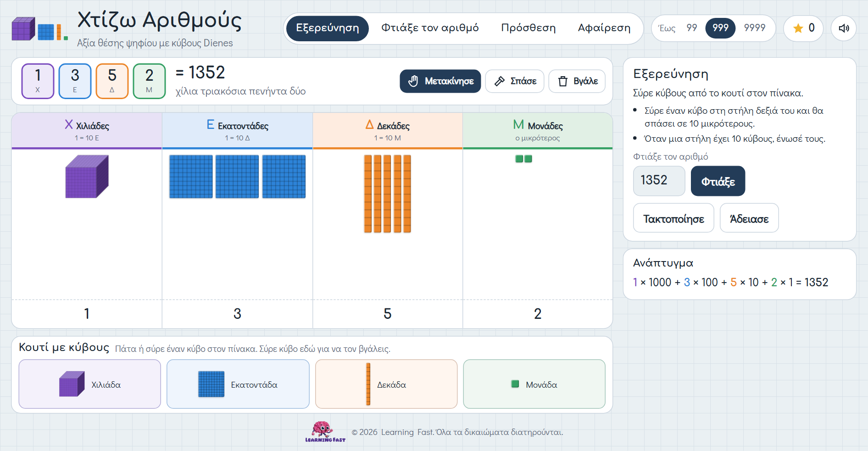
Task: Open the Φτιάξε τον αριθμό tab
Action: click(x=430, y=28)
